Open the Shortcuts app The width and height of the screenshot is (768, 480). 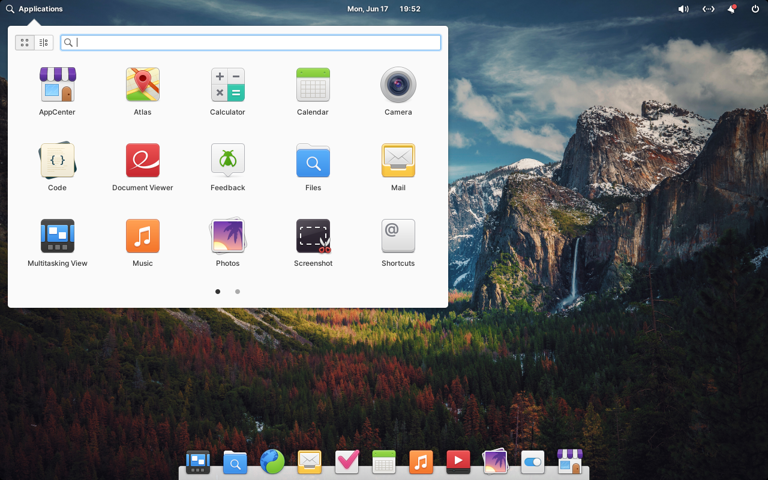tap(398, 242)
